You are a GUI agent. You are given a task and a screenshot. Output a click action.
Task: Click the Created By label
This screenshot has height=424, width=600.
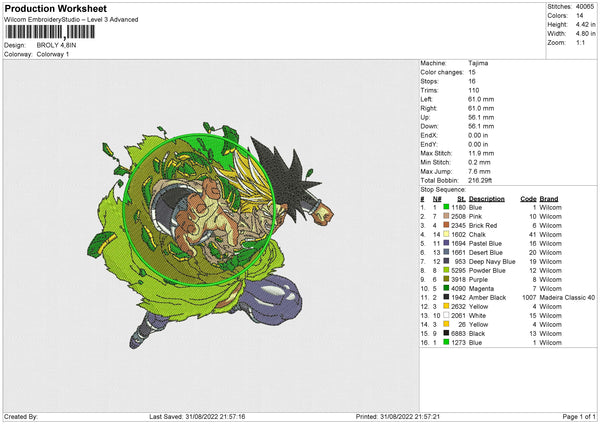click(x=21, y=417)
